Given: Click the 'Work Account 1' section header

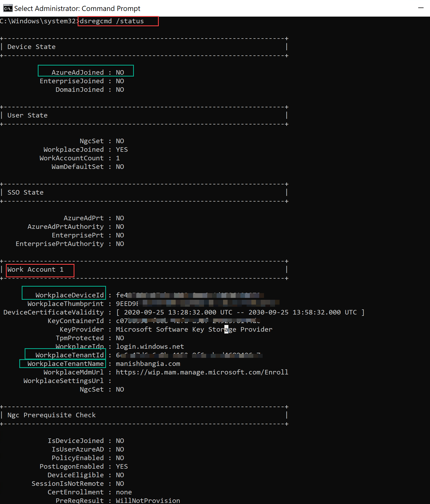Looking at the screenshot, I should coord(35,270).
